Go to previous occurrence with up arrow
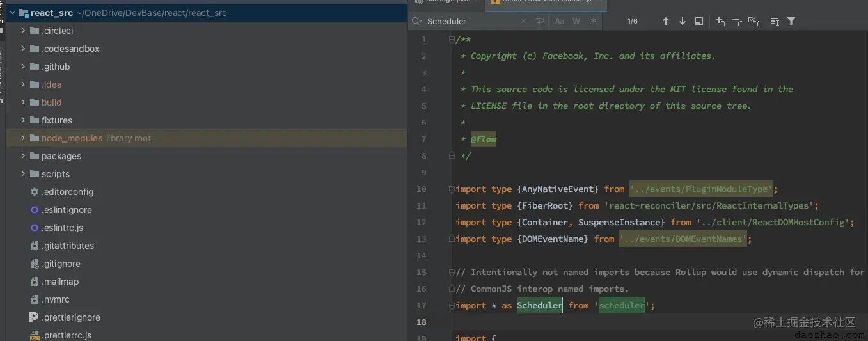This screenshot has width=868, height=341. (665, 21)
